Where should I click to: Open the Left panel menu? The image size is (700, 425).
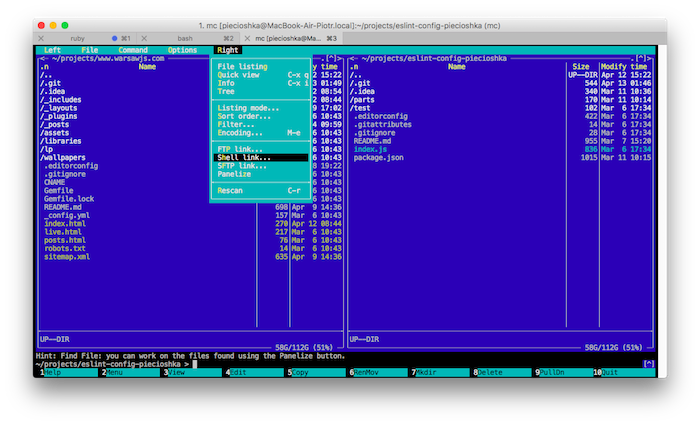coord(52,49)
